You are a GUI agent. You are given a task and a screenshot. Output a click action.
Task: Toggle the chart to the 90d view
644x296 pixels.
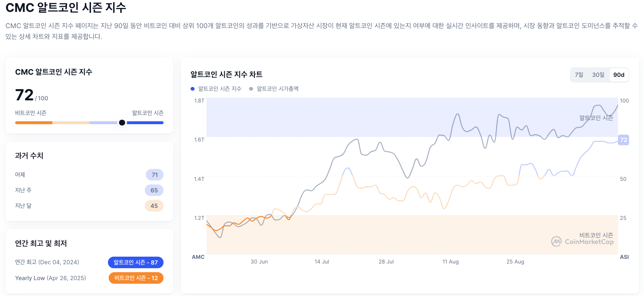coord(619,75)
